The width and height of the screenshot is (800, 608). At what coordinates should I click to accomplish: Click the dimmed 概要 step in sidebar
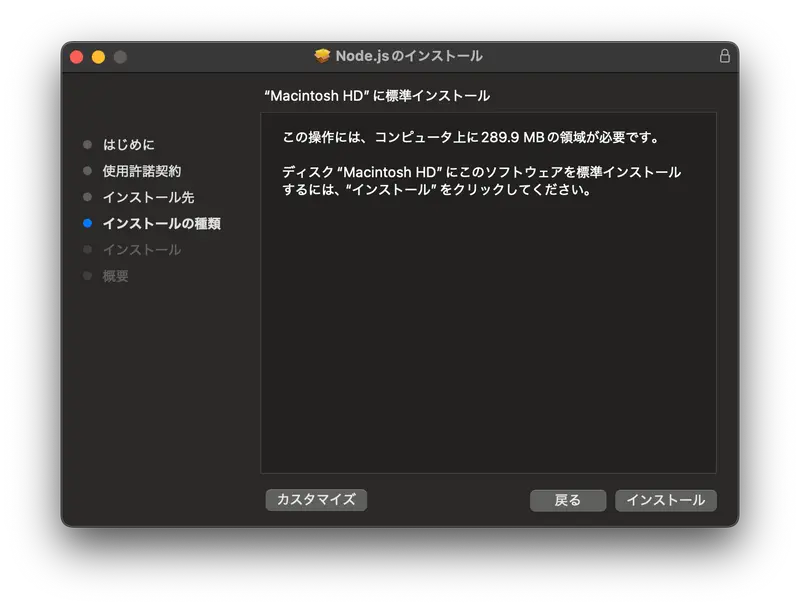[115, 276]
